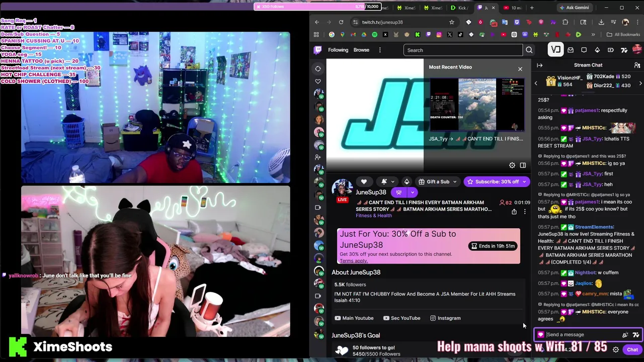The width and height of the screenshot is (644, 362).
Task: Open the Sec YouTube link
Action: click(401, 318)
